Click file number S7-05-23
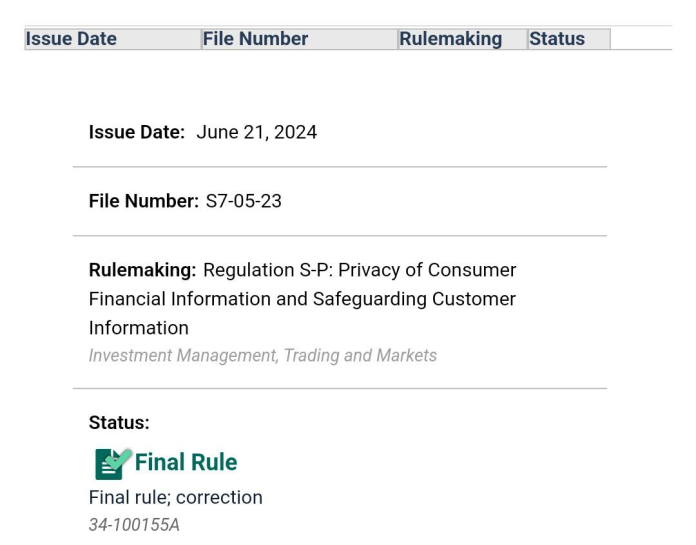 coord(244,201)
